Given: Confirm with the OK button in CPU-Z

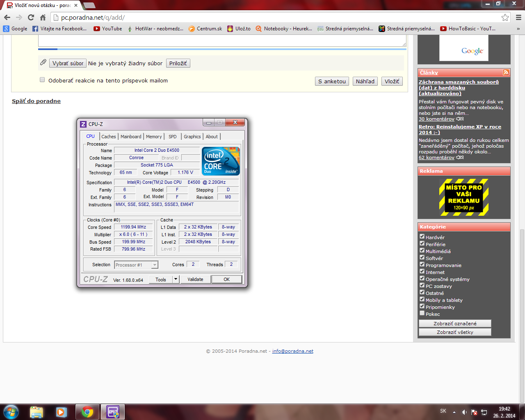Looking at the screenshot, I should [226, 279].
